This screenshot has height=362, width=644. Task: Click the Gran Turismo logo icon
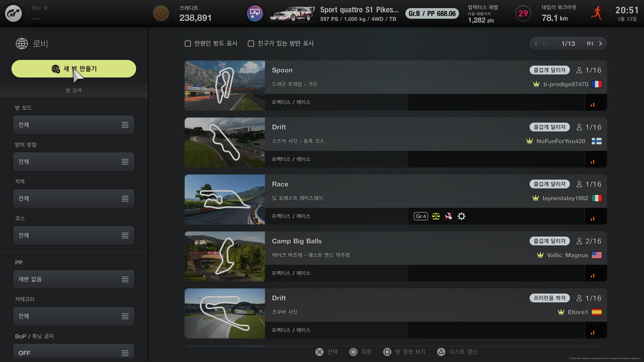[x=14, y=14]
